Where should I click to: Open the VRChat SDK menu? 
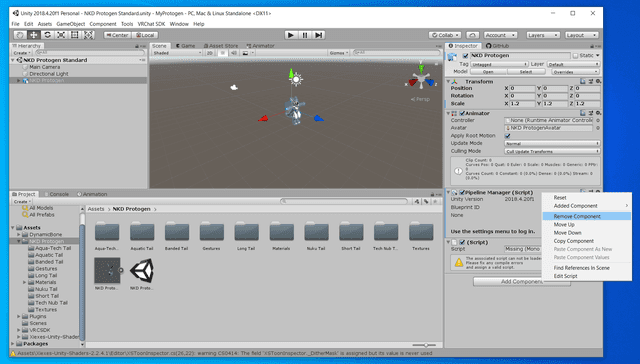pyautogui.click(x=151, y=24)
